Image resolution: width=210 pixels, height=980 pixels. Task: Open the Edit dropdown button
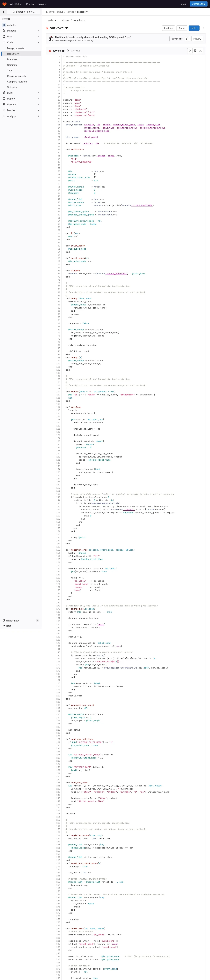click(194, 28)
